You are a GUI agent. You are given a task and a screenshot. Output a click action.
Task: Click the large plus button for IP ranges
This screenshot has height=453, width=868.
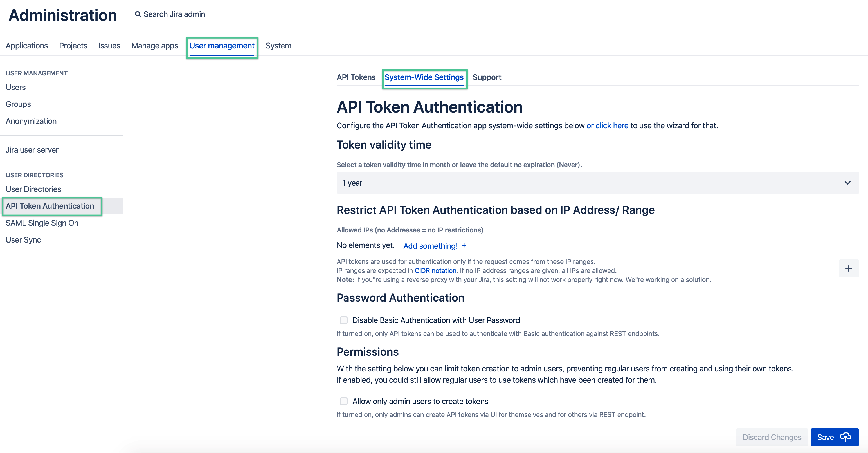849,268
